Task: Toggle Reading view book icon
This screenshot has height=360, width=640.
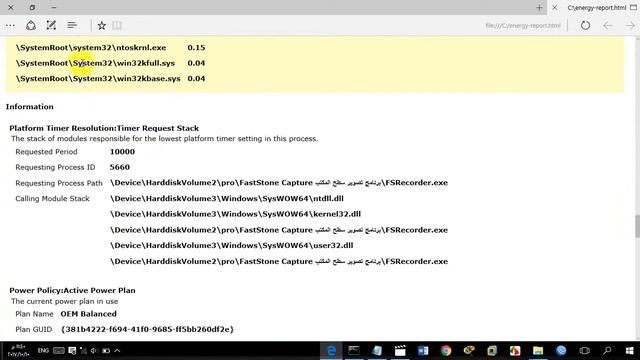Action: coord(117,26)
